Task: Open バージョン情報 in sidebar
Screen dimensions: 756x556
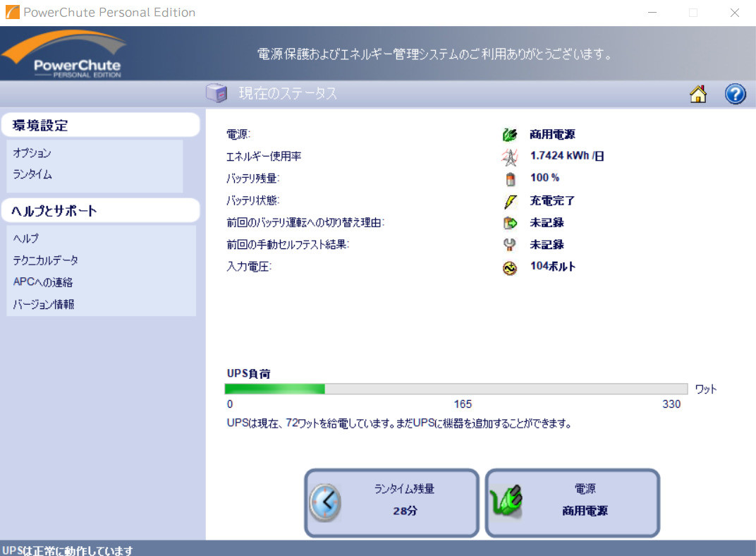Action: click(44, 304)
